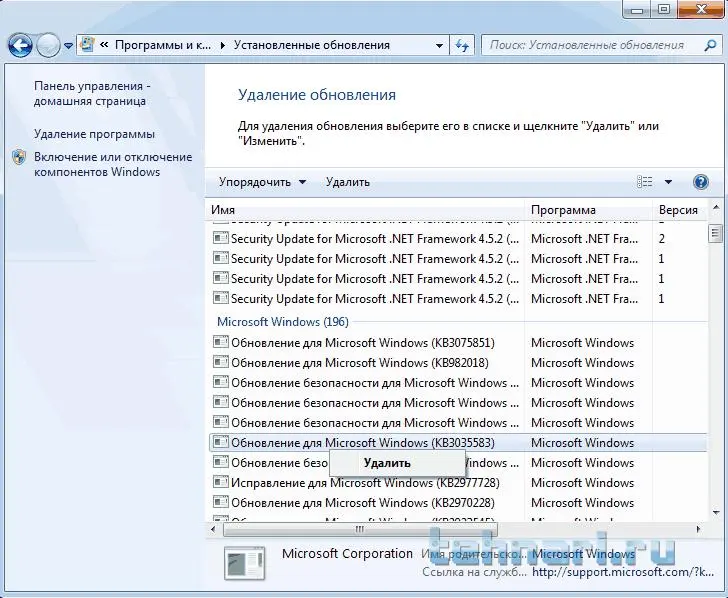The image size is (728, 598).
Task: Select update KB3075851
Action: click(458, 343)
